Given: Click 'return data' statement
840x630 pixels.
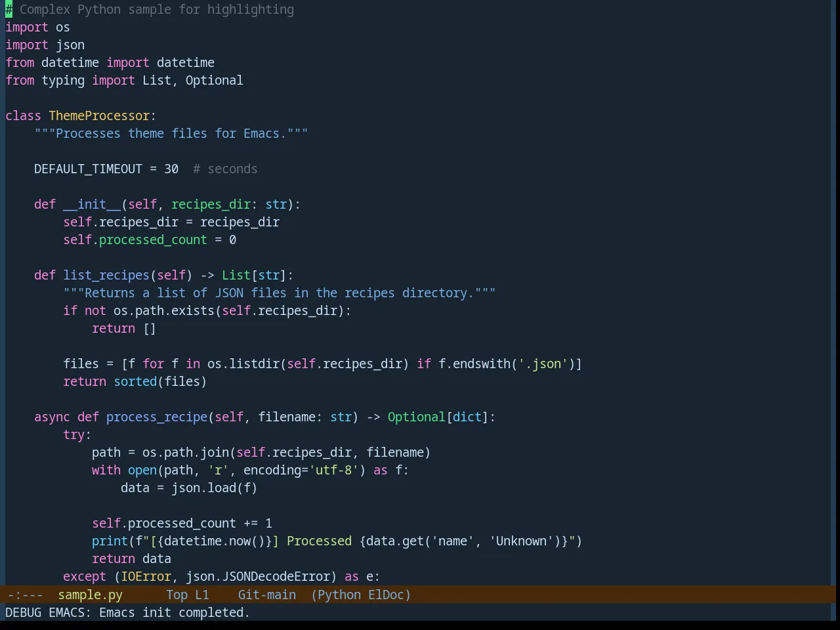Looking at the screenshot, I should [x=131, y=558].
